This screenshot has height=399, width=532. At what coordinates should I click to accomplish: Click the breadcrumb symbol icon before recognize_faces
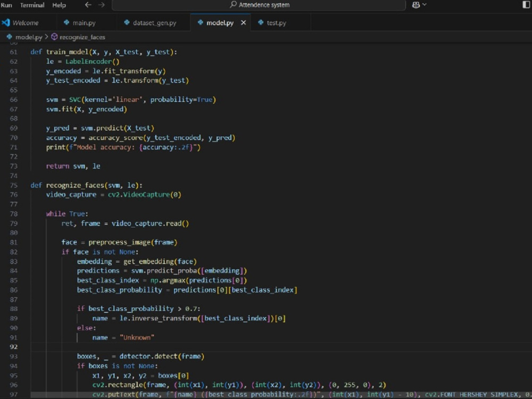coord(54,37)
